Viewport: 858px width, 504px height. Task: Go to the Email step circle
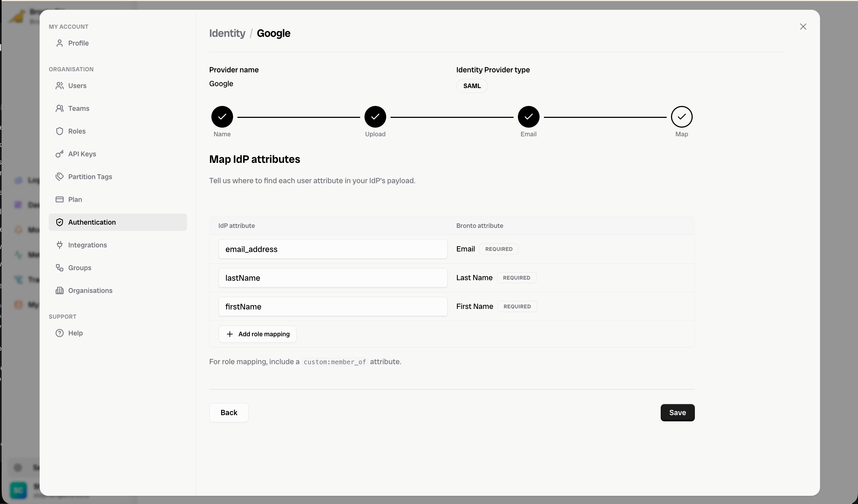coord(528,117)
